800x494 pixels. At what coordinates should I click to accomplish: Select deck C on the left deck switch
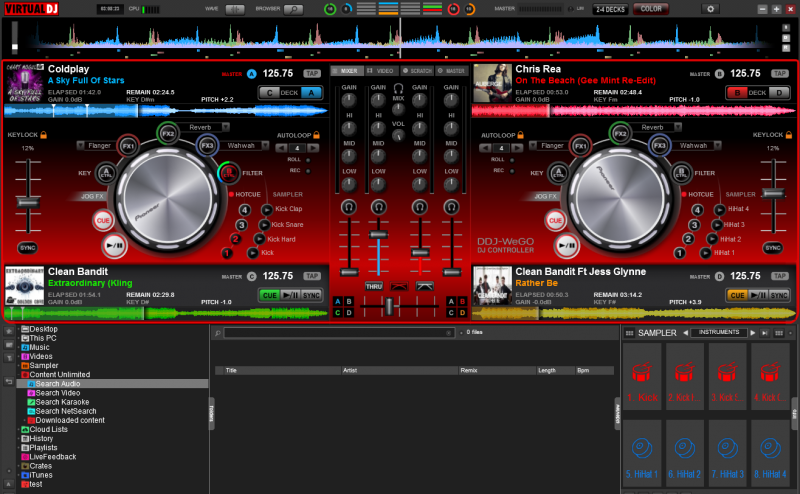point(269,93)
